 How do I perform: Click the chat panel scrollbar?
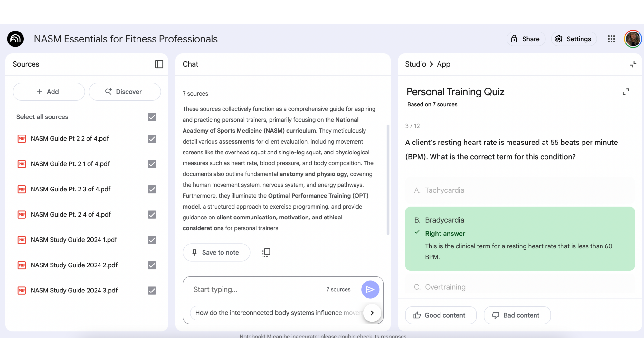point(388,180)
